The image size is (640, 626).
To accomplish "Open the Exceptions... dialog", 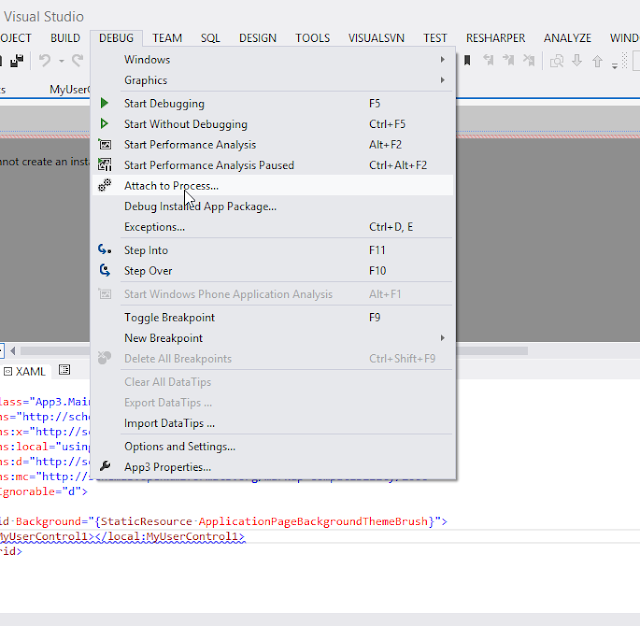I will [273, 226].
